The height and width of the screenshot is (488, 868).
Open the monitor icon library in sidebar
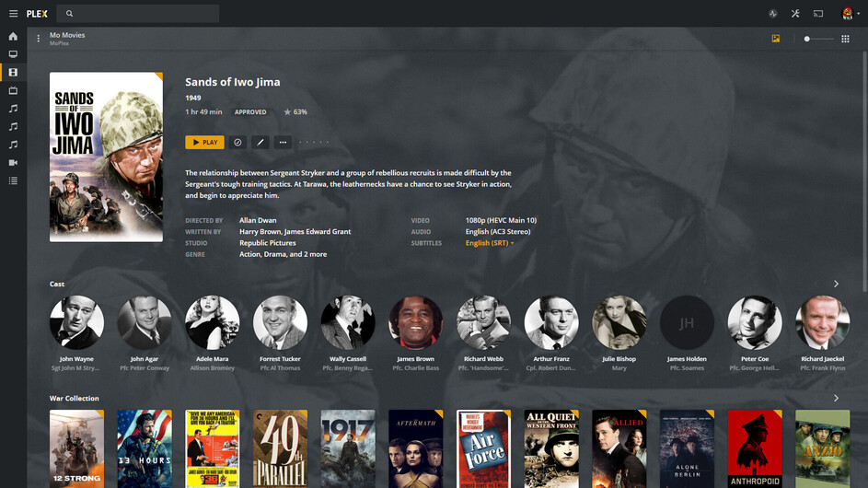pyautogui.click(x=13, y=54)
